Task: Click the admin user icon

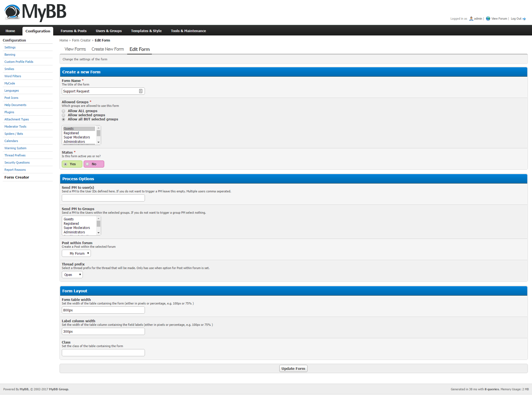Action: 471,19
